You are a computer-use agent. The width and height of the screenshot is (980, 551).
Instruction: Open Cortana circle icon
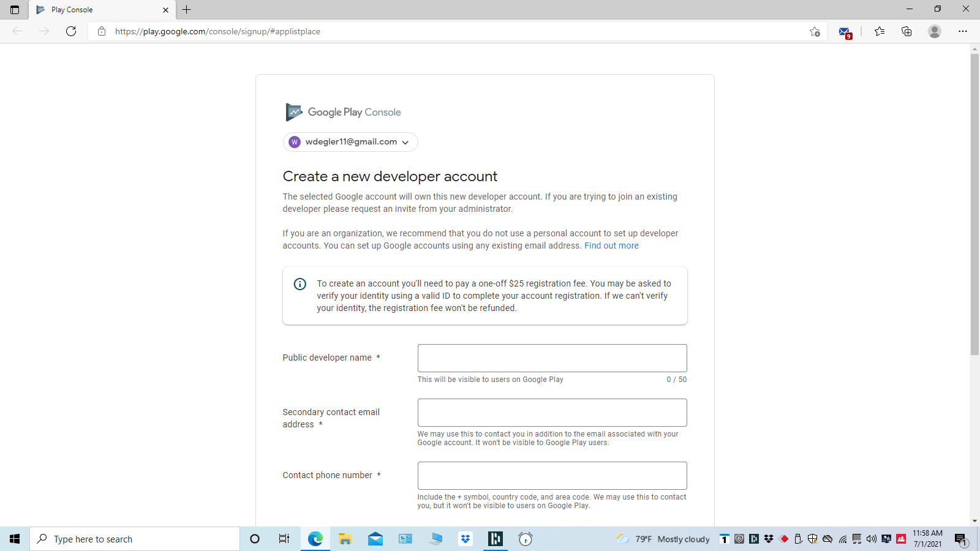[x=255, y=539]
